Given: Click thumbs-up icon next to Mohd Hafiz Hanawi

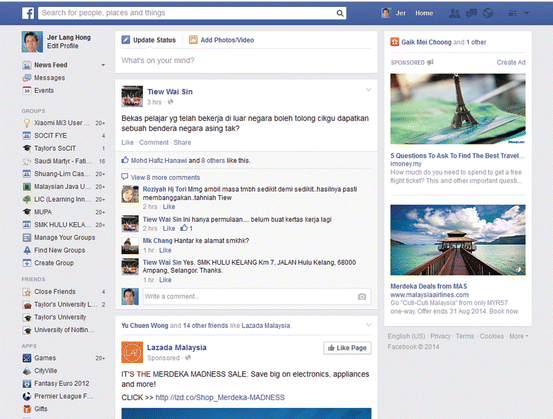Looking at the screenshot, I should point(125,160).
